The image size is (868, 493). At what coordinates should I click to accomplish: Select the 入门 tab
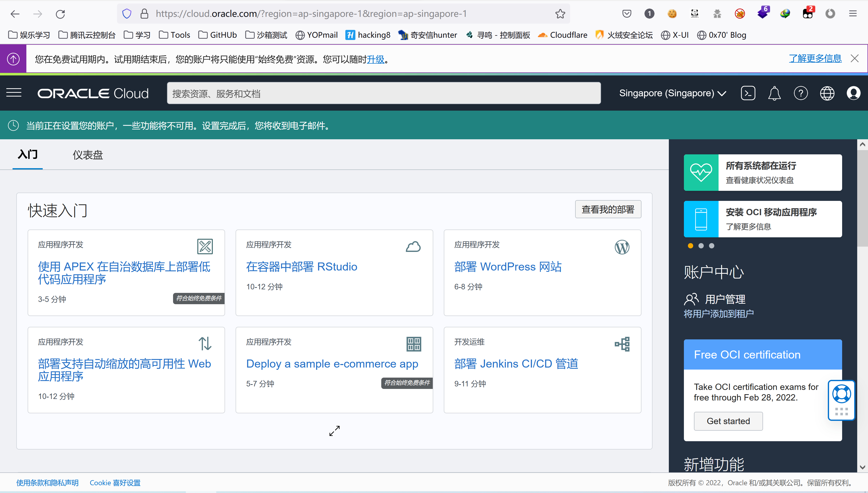pyautogui.click(x=28, y=155)
